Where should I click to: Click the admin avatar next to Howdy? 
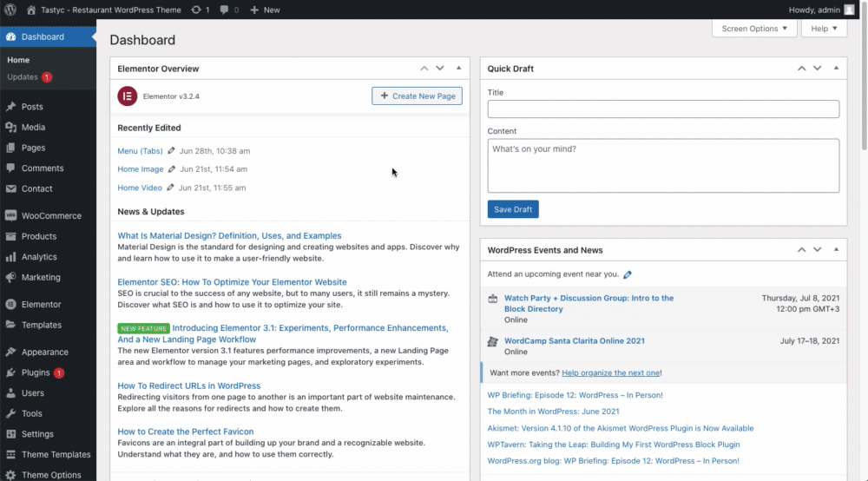tap(849, 10)
